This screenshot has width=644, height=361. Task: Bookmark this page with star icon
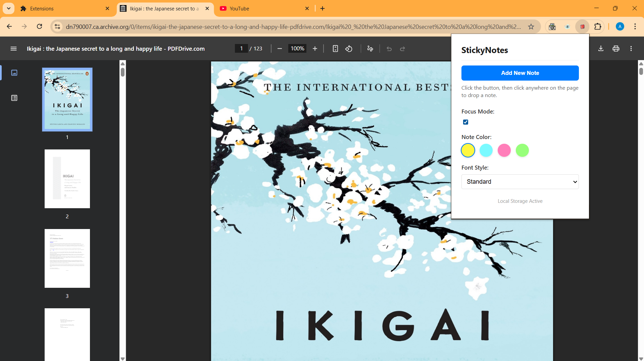[531, 27]
